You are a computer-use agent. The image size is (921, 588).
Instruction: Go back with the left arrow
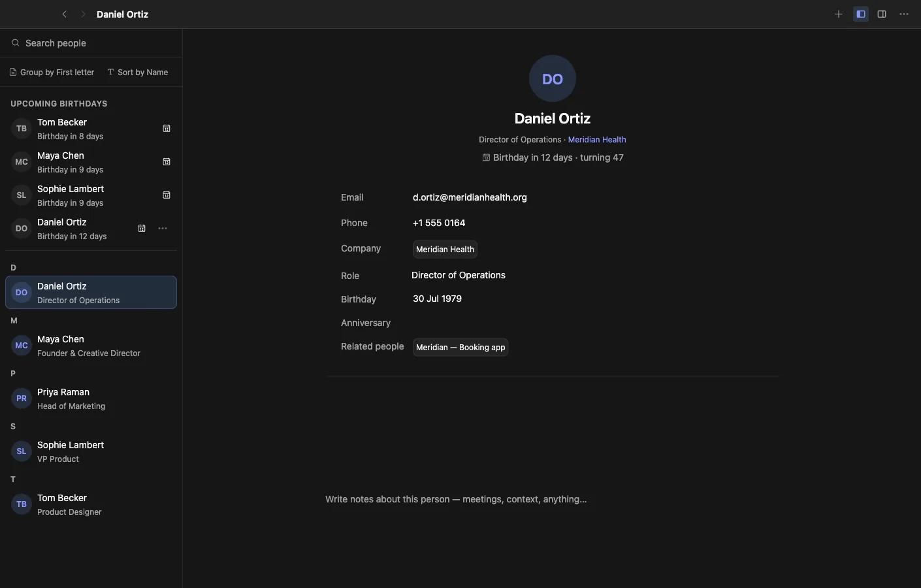(64, 14)
